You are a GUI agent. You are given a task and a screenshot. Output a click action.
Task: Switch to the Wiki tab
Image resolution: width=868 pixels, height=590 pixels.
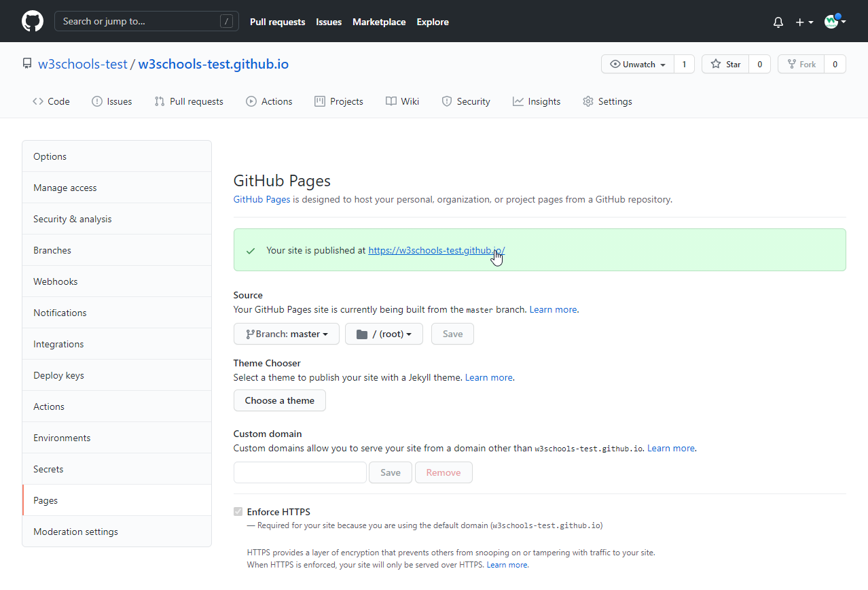[x=402, y=101]
